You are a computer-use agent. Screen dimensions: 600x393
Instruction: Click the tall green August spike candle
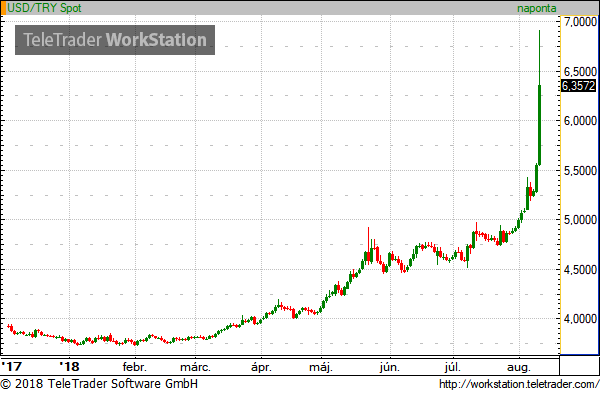point(540,98)
